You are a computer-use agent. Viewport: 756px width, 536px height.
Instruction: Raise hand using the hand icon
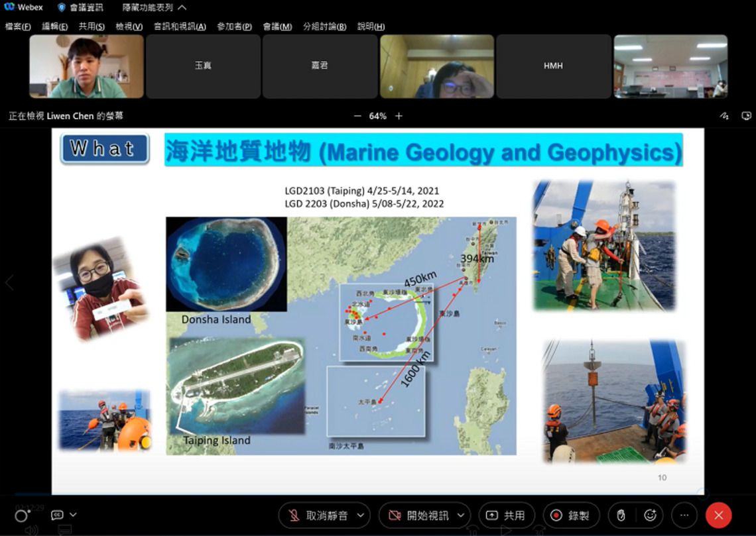621,515
